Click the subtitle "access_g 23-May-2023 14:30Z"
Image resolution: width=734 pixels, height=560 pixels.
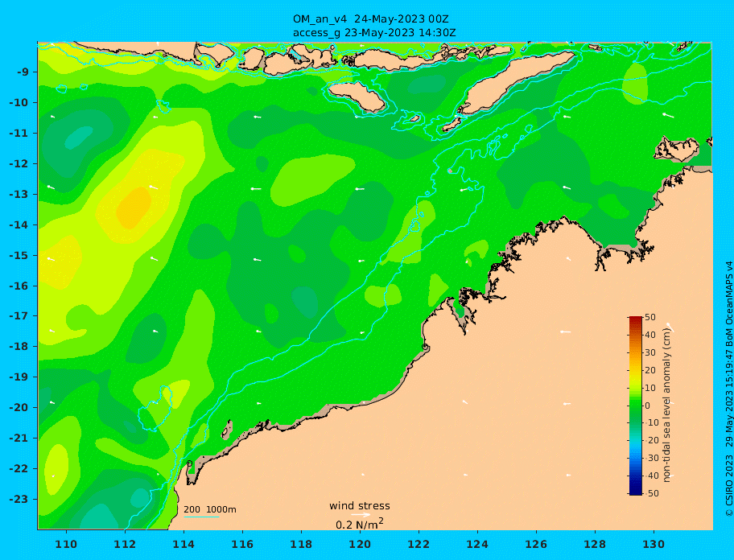374,33
